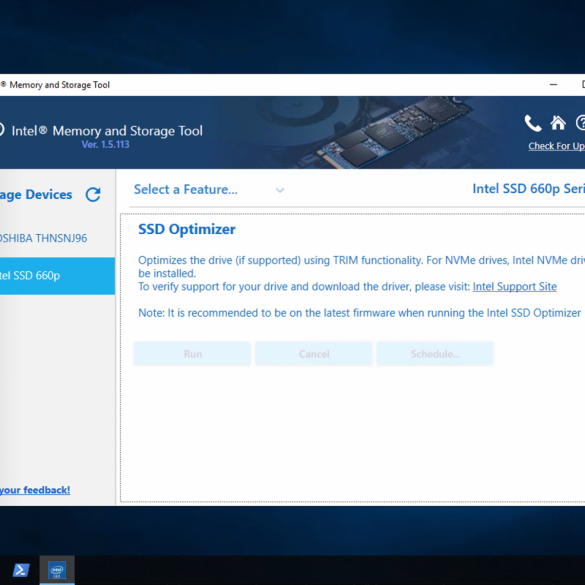Follow the Intel Support Site link
Viewport: 585px width, 585px height.
point(514,287)
